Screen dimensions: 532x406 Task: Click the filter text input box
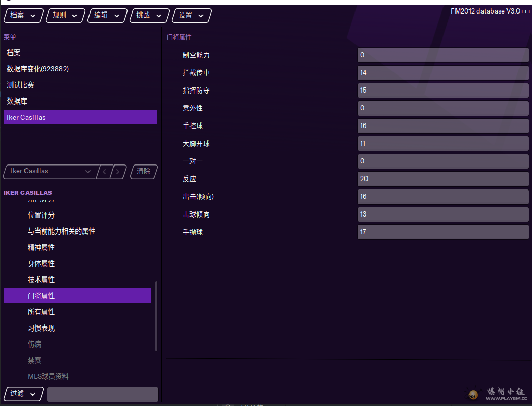click(103, 395)
